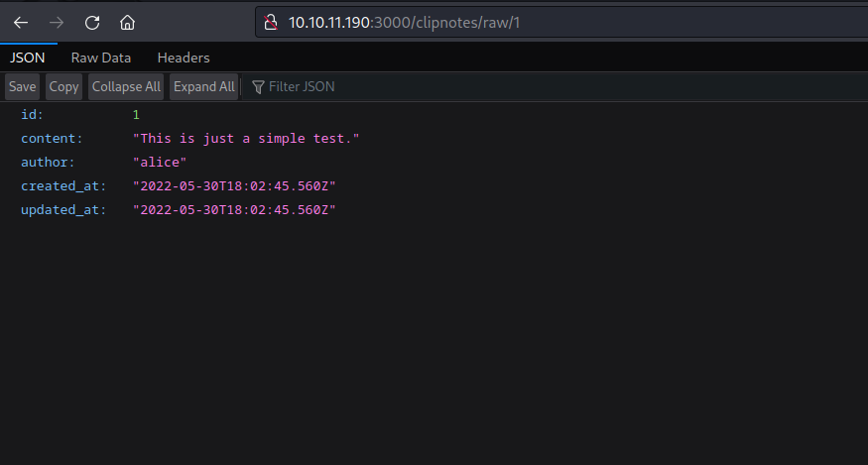Expand All JSON nodes
This screenshot has height=465, width=868.
tap(203, 86)
